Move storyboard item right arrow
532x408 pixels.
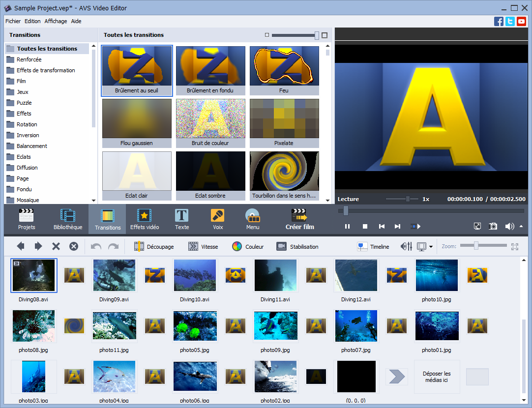tap(38, 246)
